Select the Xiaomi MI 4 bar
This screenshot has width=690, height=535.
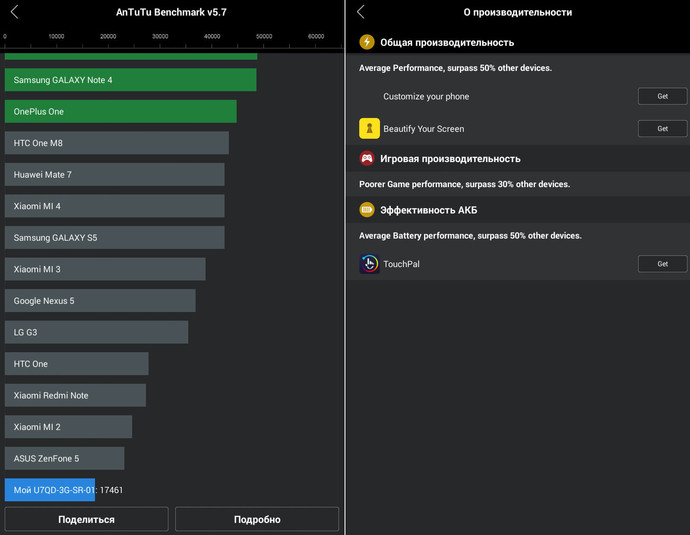114,206
